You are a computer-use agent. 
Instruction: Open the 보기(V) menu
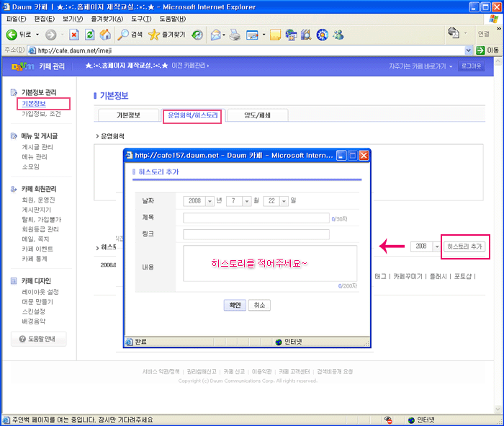point(73,19)
